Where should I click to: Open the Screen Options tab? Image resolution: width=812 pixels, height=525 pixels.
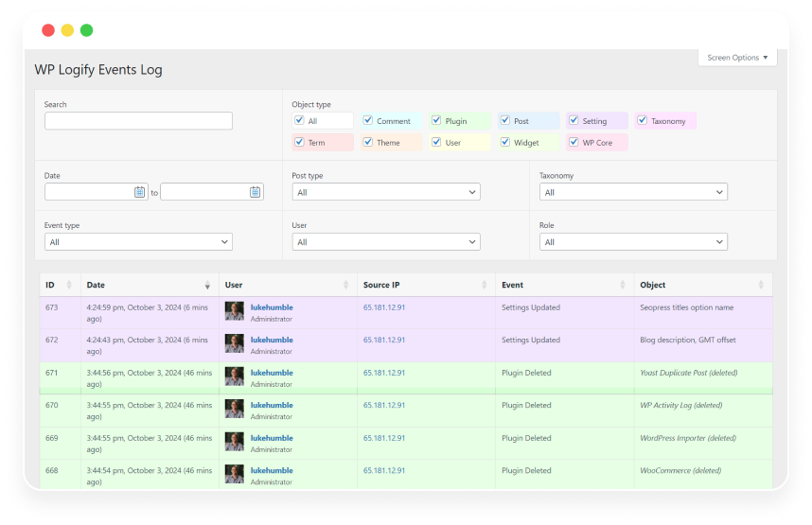click(x=737, y=58)
